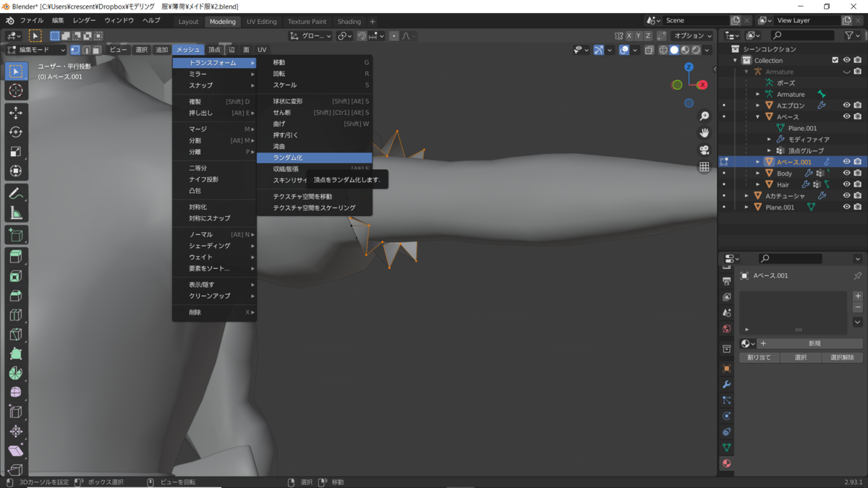Open the viewport shading options dropdown arrow
This screenshot has width=868, height=488.
(x=707, y=50)
